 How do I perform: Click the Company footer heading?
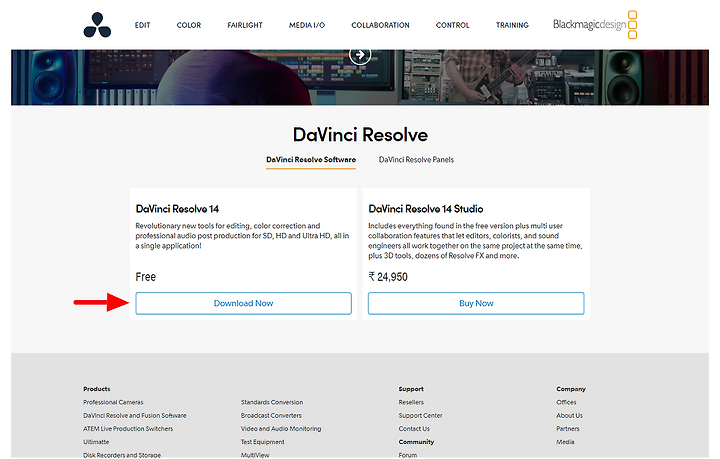point(571,389)
